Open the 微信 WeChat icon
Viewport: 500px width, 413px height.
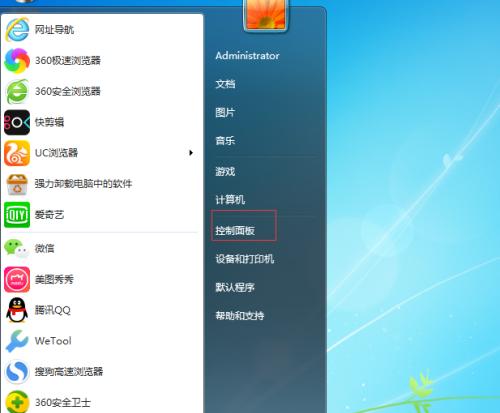click(17, 248)
